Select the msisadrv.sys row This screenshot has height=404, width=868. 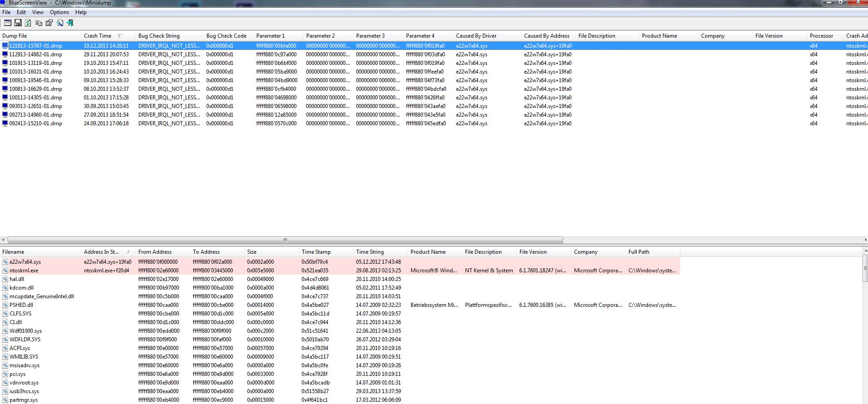[x=340, y=365]
